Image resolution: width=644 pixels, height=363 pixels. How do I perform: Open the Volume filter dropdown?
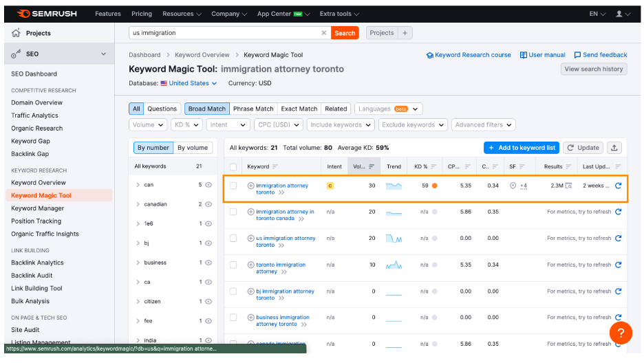pyautogui.click(x=148, y=125)
